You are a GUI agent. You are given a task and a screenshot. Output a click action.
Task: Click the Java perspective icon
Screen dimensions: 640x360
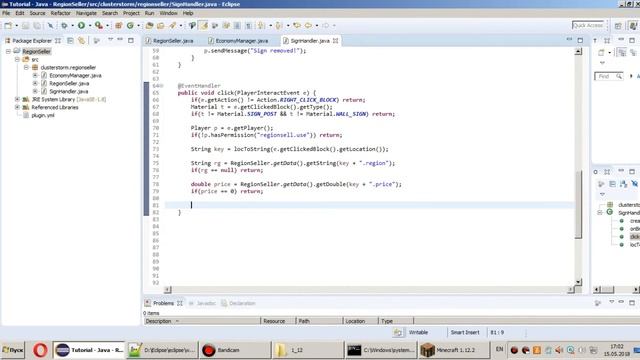pyautogui.click(x=633, y=25)
